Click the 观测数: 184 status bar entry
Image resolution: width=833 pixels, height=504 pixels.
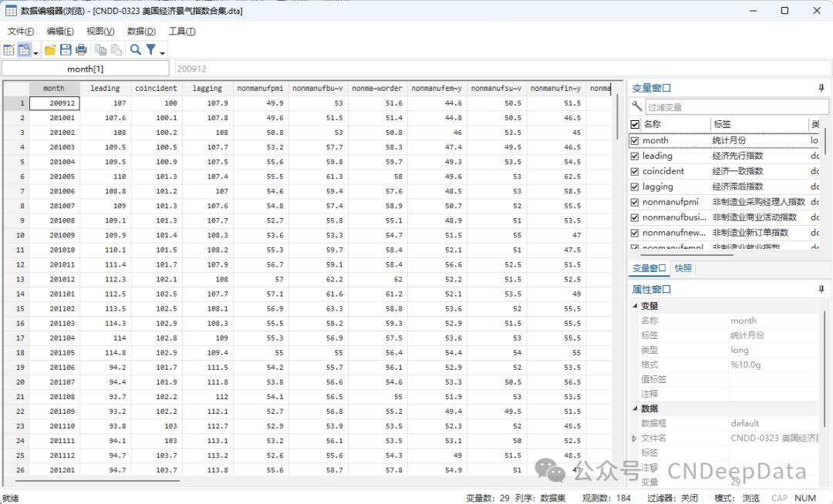(606, 498)
